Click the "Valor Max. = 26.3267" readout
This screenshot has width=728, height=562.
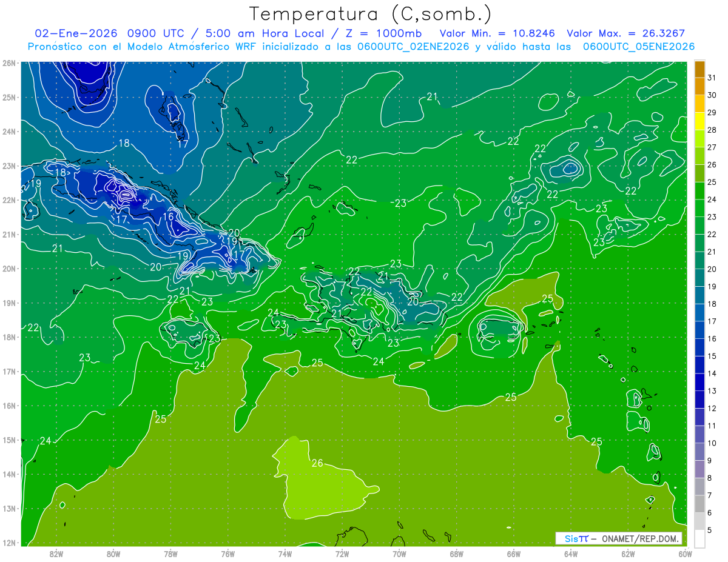[626, 33]
